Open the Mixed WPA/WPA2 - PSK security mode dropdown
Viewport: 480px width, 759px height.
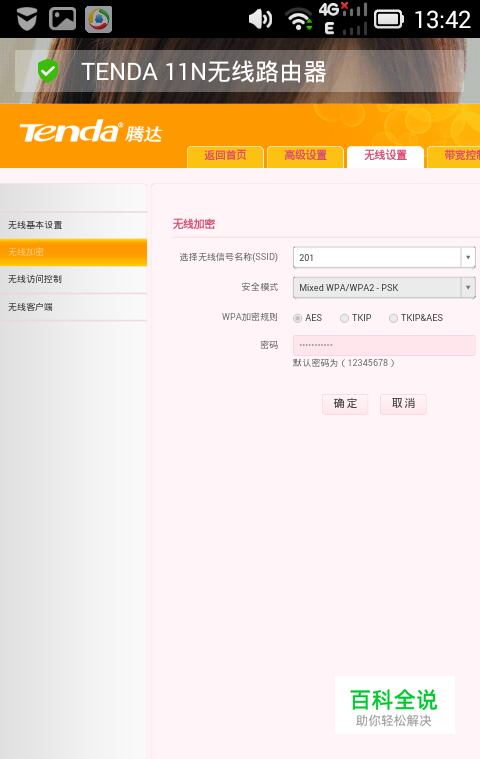[384, 288]
